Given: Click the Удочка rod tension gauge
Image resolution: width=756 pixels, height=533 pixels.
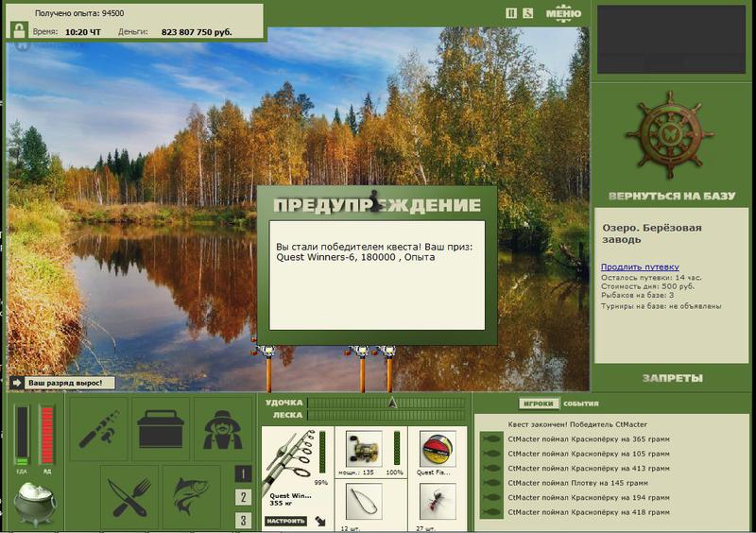Looking at the screenshot, I should 386,403.
